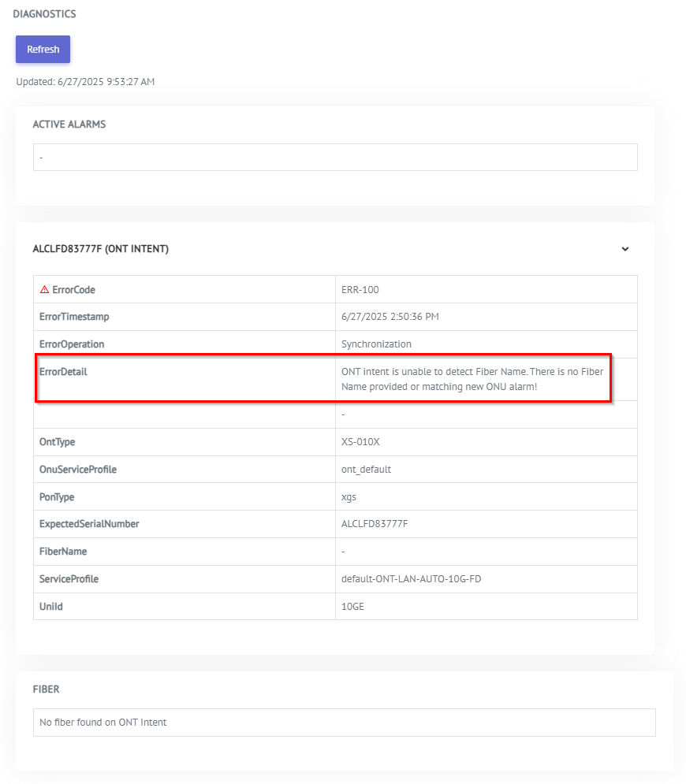
Task: Collapse the ALCLFD83777F ONT Intent panel
Action: coord(624,249)
